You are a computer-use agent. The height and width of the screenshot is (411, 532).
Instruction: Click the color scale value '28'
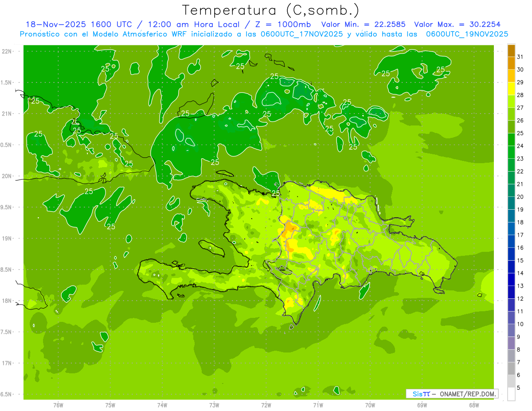click(520, 95)
